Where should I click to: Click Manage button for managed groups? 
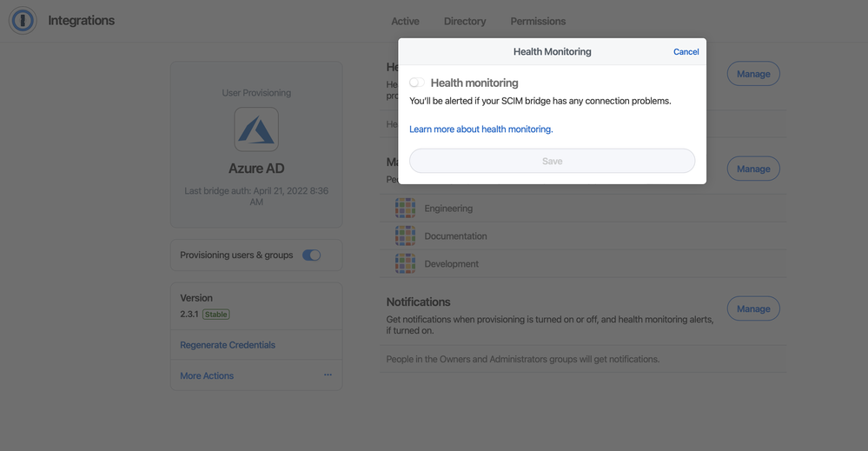coord(753,169)
